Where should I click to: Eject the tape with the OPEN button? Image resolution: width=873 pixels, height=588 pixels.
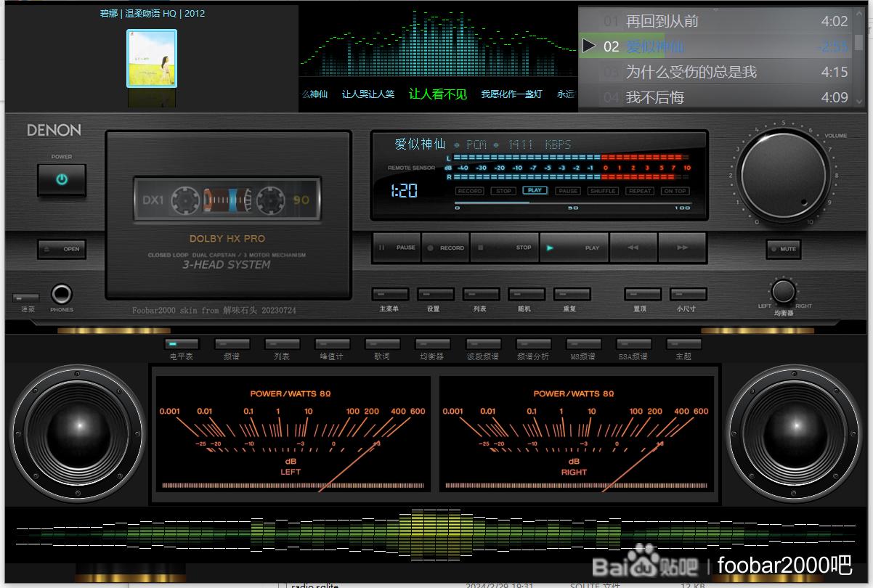pyautogui.click(x=62, y=249)
